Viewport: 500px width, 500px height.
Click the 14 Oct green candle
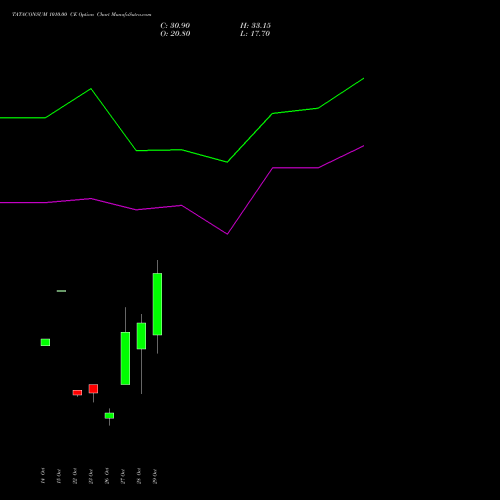tap(45, 342)
